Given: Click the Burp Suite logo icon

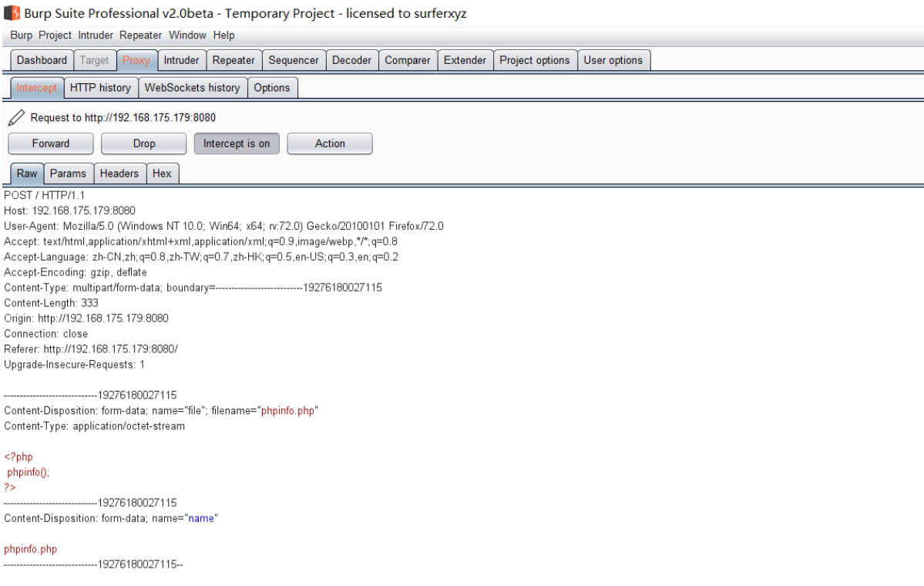Looking at the screenshot, I should [12, 12].
